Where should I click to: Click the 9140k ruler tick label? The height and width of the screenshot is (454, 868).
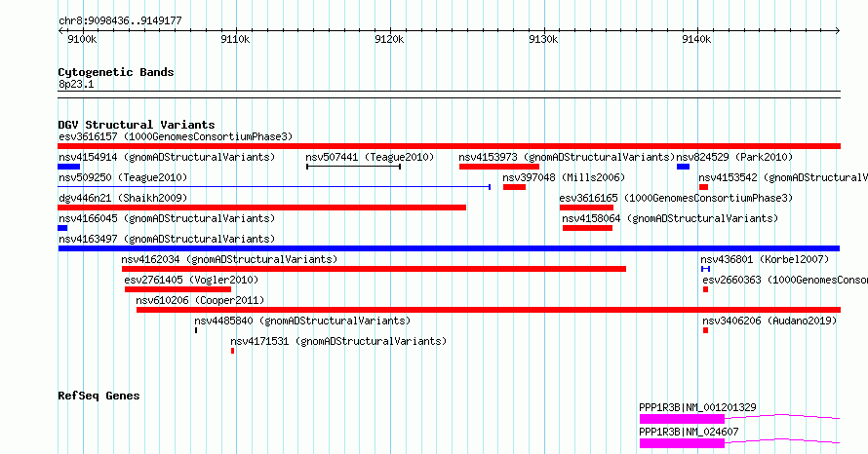click(696, 39)
